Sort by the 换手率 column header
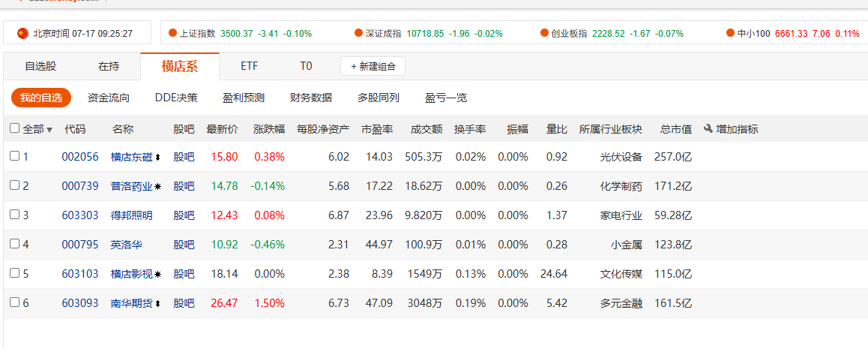868x349 pixels. [x=470, y=130]
